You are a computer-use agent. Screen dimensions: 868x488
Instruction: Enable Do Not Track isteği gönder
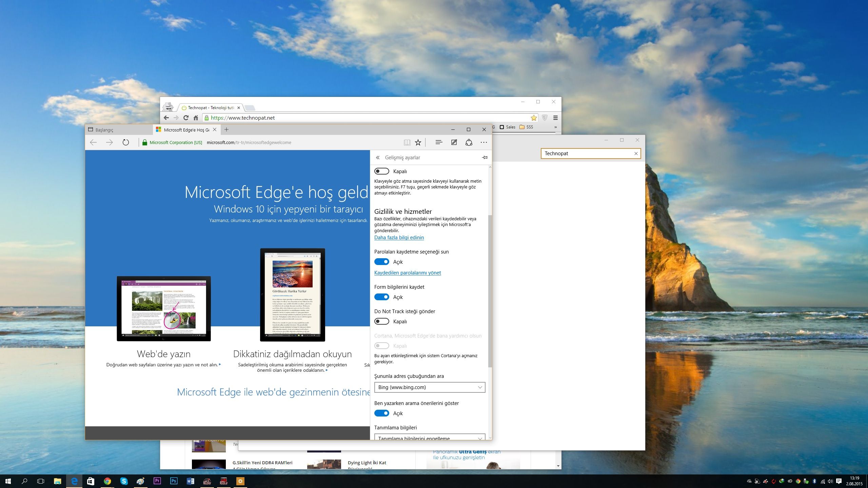[x=381, y=321]
